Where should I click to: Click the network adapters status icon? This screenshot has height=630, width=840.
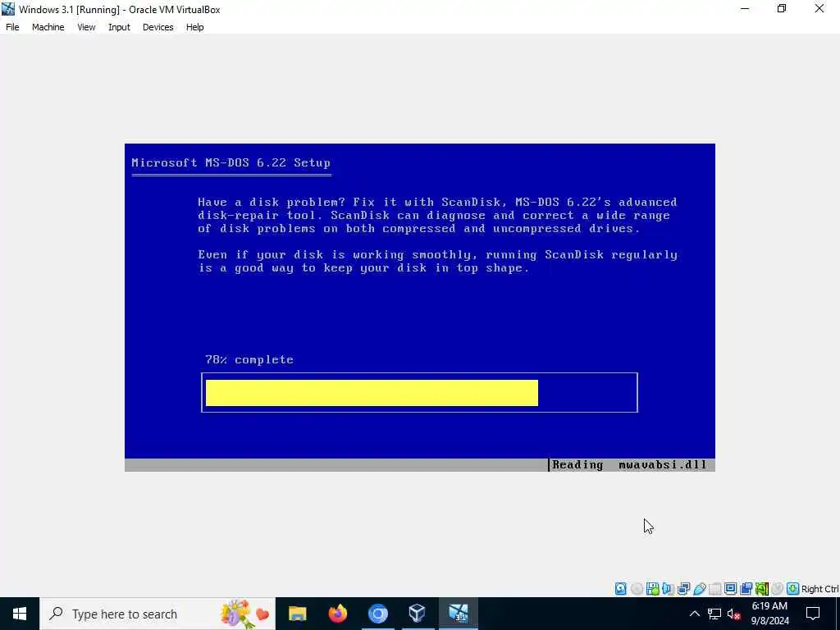683,589
